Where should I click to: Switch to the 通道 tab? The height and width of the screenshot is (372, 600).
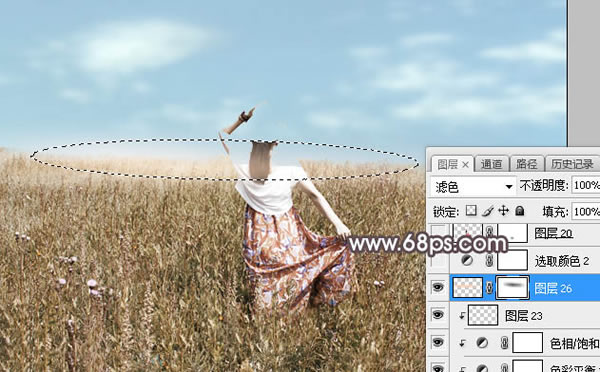tap(491, 164)
